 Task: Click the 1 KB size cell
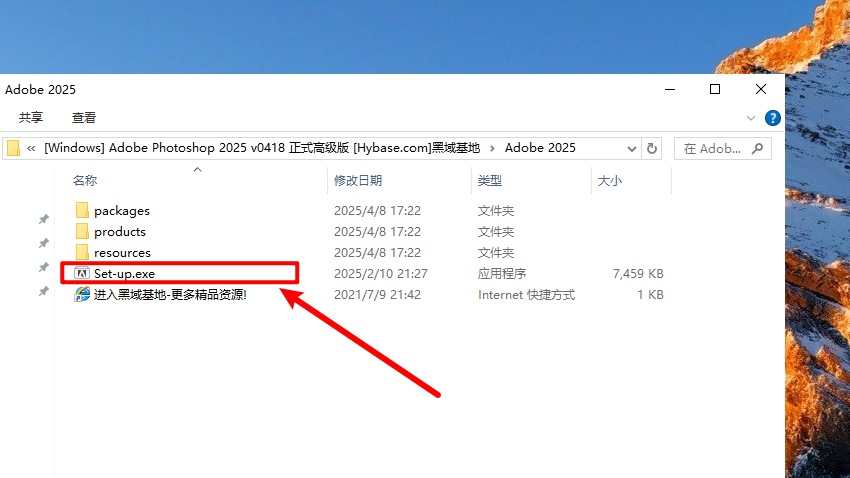(x=650, y=295)
